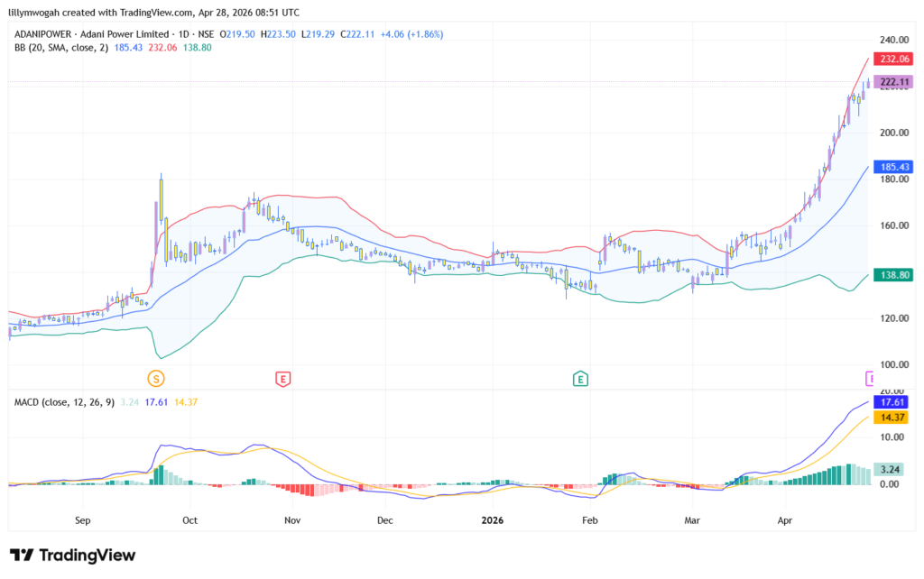Click the red E earnings marker
924x579 pixels.
[x=282, y=379]
